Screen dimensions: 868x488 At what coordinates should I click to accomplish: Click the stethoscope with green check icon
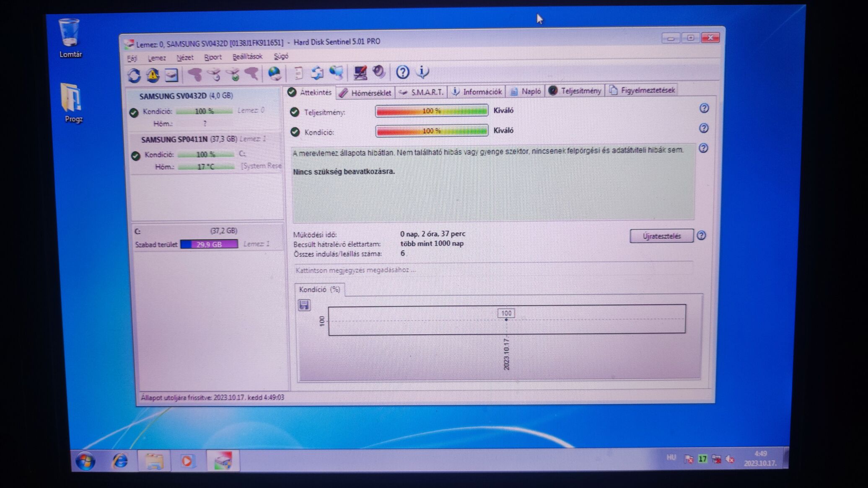pyautogui.click(x=233, y=75)
